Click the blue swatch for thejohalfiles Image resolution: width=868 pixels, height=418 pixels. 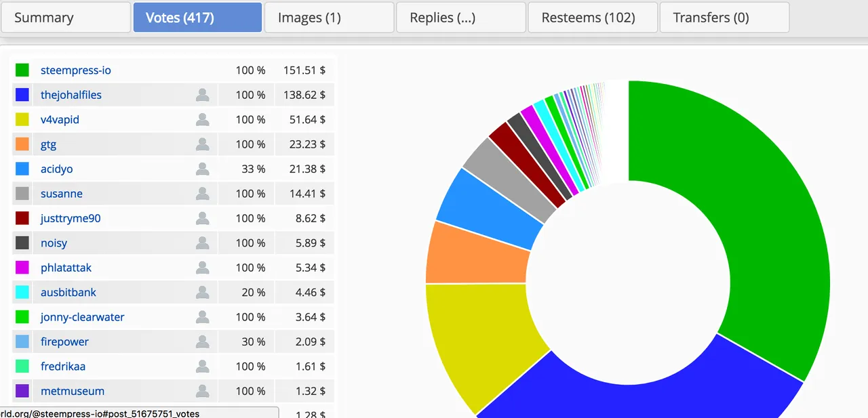coord(22,95)
